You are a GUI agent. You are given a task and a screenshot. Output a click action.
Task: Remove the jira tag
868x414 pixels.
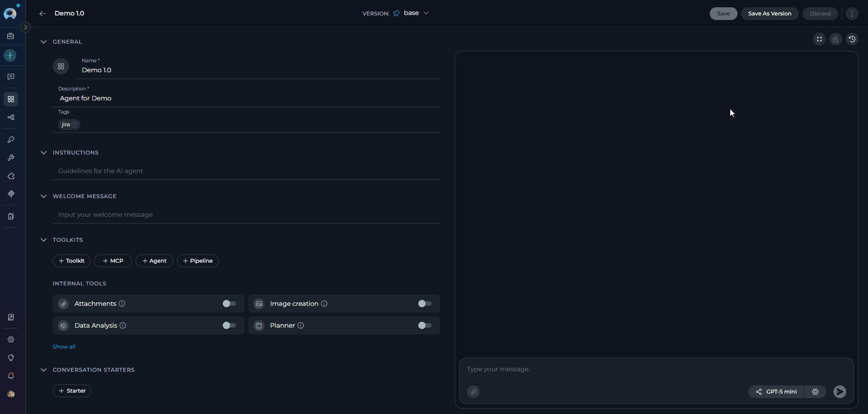click(75, 125)
